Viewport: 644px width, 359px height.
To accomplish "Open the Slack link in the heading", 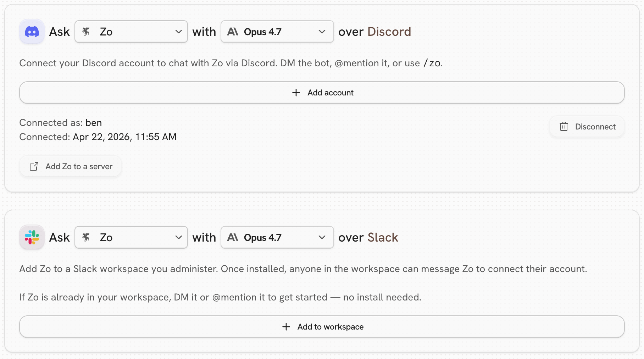I will coord(383,237).
